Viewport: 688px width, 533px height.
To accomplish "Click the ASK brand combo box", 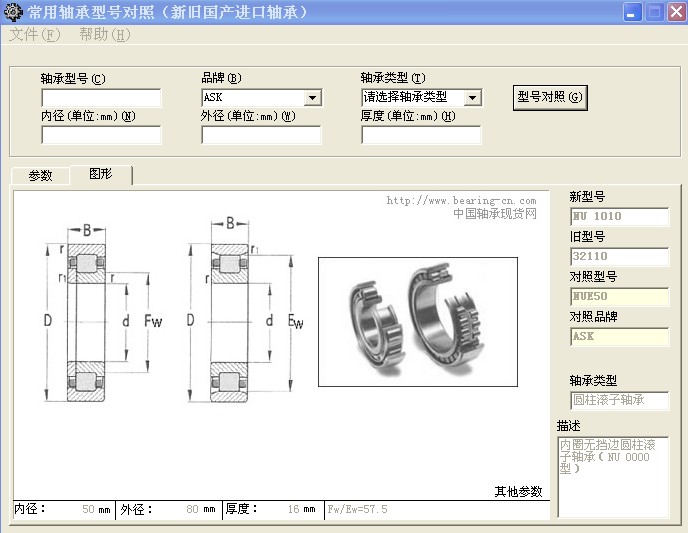I will click(x=262, y=97).
